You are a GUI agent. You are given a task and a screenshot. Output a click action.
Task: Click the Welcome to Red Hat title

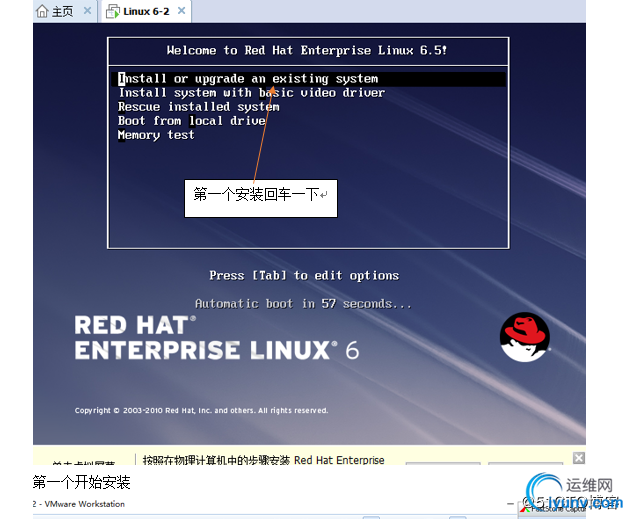click(x=307, y=51)
